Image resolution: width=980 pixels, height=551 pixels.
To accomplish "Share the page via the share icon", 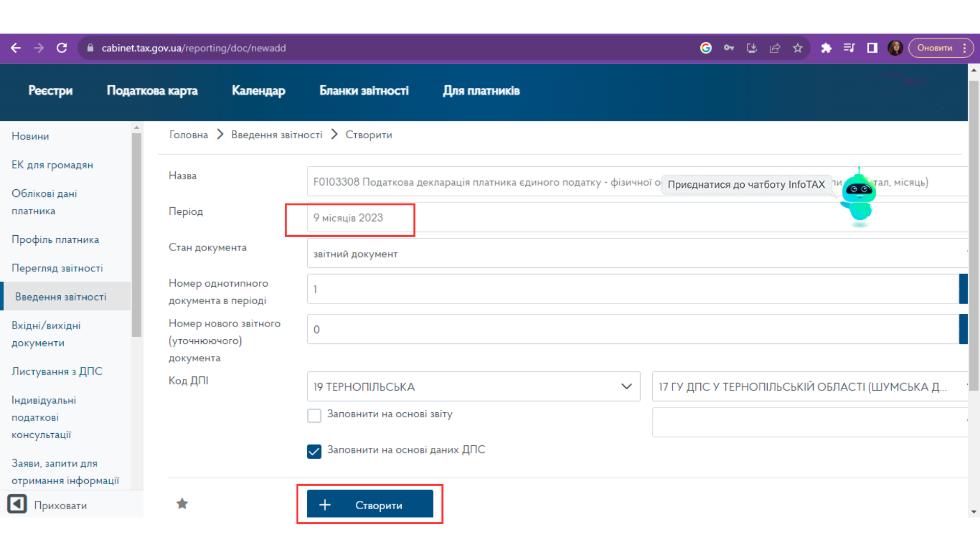I will 775,48.
